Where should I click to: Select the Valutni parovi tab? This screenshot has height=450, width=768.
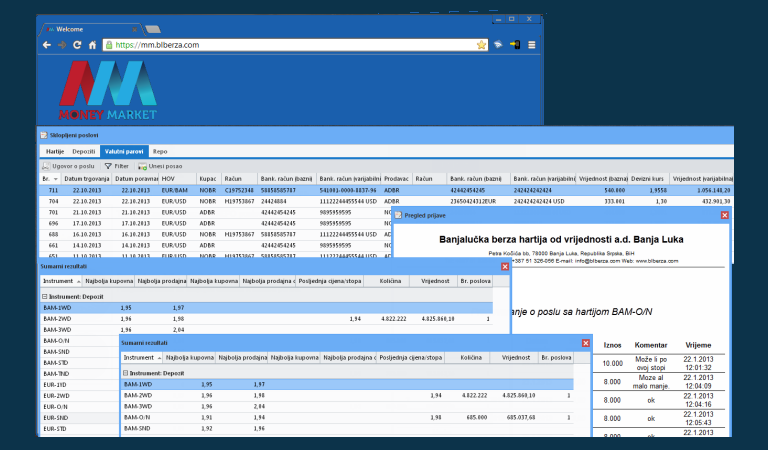click(x=124, y=151)
